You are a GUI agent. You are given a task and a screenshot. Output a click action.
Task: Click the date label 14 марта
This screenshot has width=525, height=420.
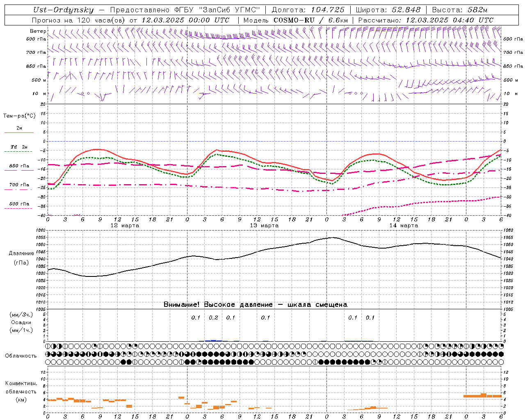pos(404,225)
